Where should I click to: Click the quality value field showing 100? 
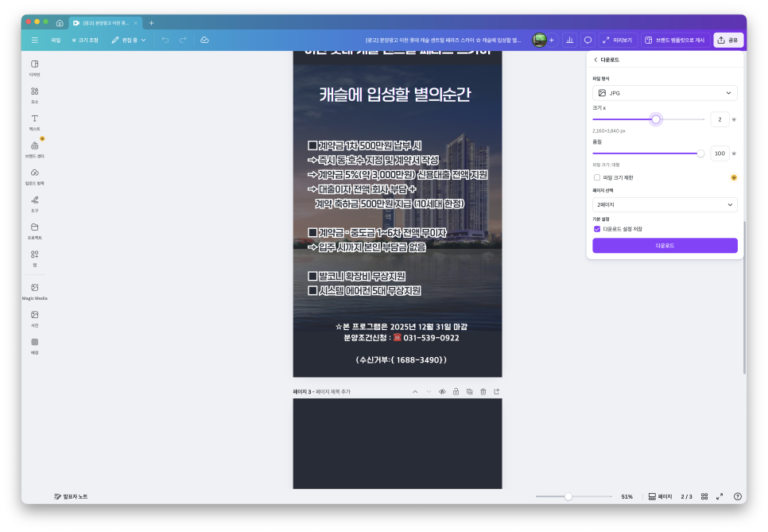coord(720,153)
